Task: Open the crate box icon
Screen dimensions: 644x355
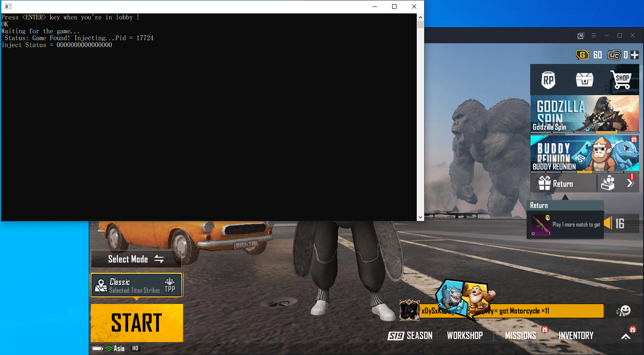Action: pyautogui.click(x=584, y=80)
